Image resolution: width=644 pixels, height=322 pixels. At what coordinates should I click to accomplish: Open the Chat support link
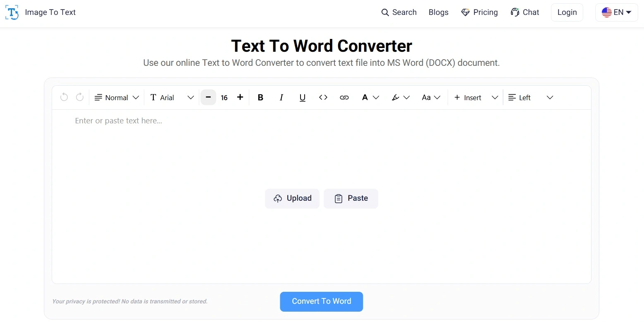point(525,12)
